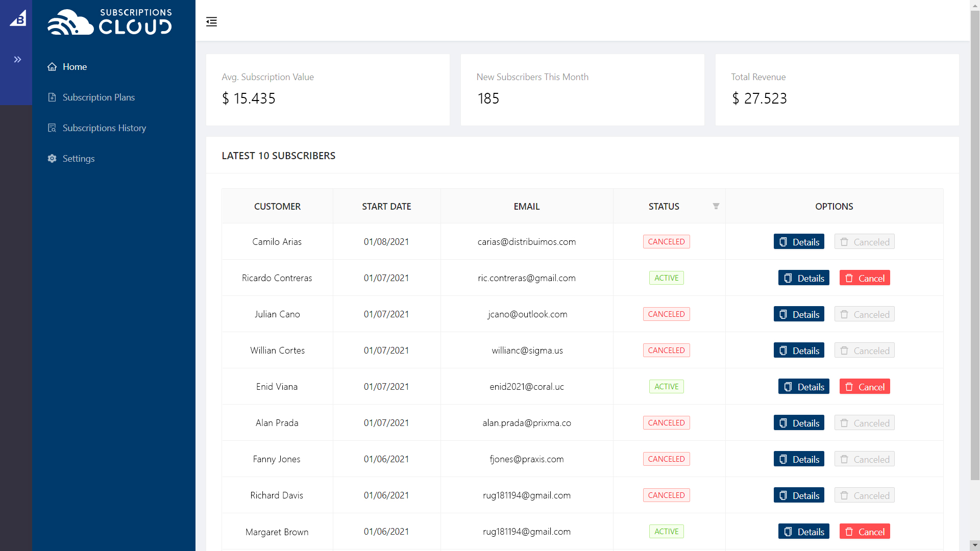View Details for Camilo Arias
Viewport: 980px width, 551px height.
[x=799, y=242]
